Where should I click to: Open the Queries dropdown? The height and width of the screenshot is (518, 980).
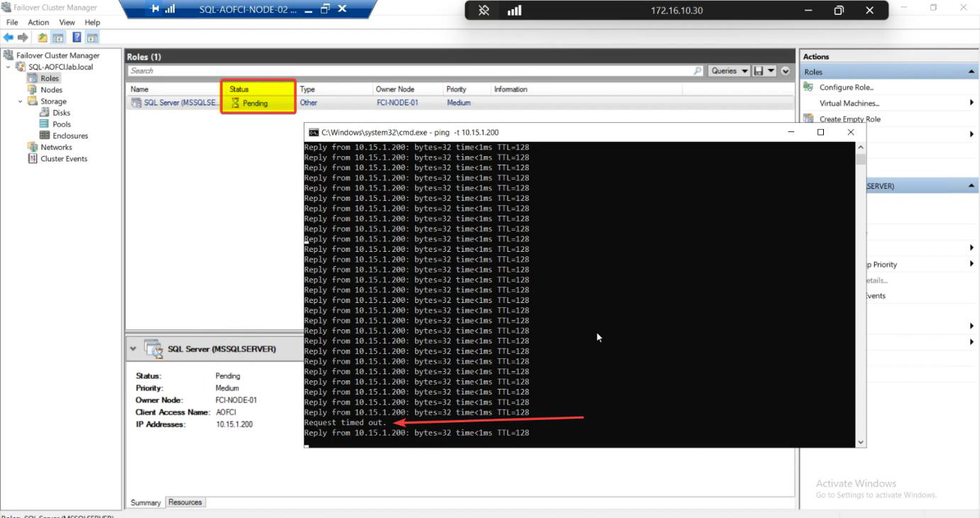click(x=730, y=71)
